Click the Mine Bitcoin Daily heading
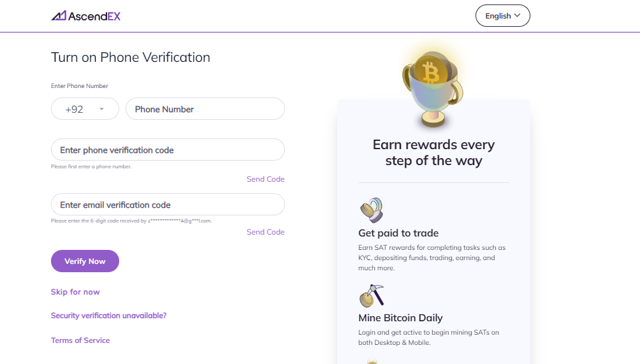Screen dimensions: 640x364 click(400, 318)
